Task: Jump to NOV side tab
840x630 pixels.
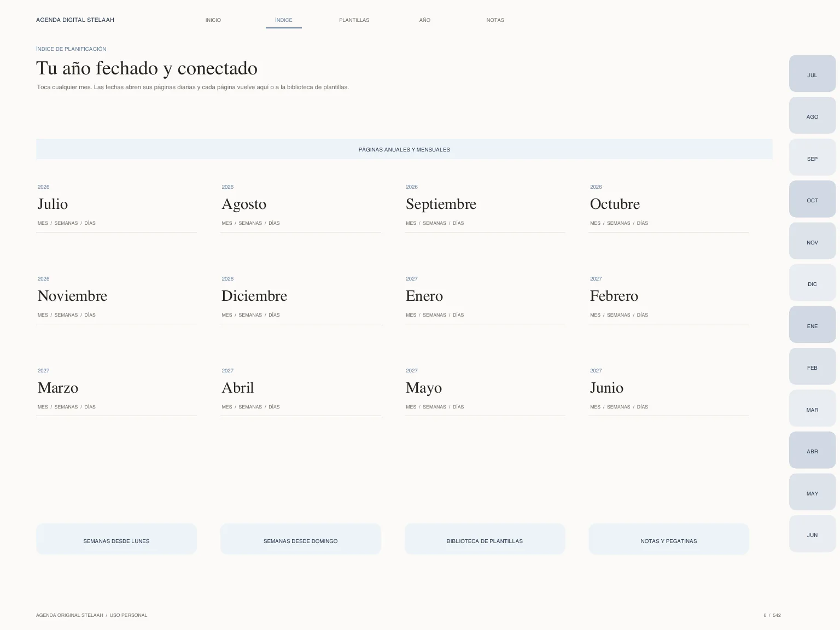Action: [812, 241]
